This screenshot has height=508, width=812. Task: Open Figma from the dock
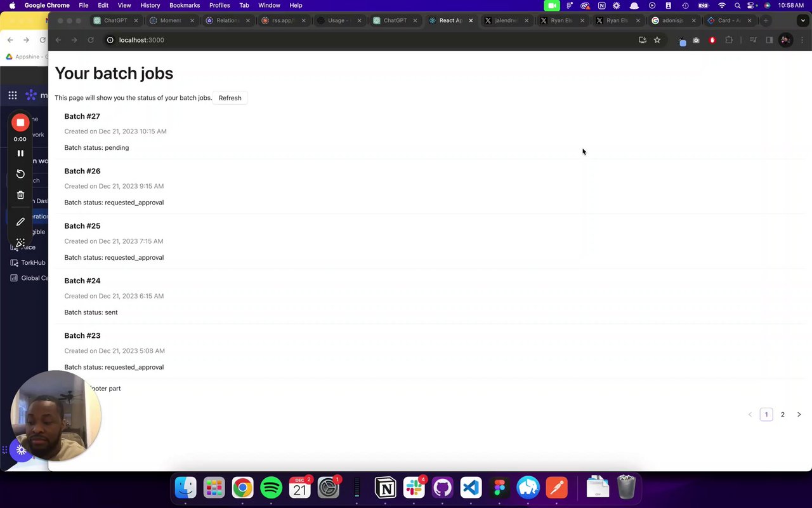[x=499, y=488]
